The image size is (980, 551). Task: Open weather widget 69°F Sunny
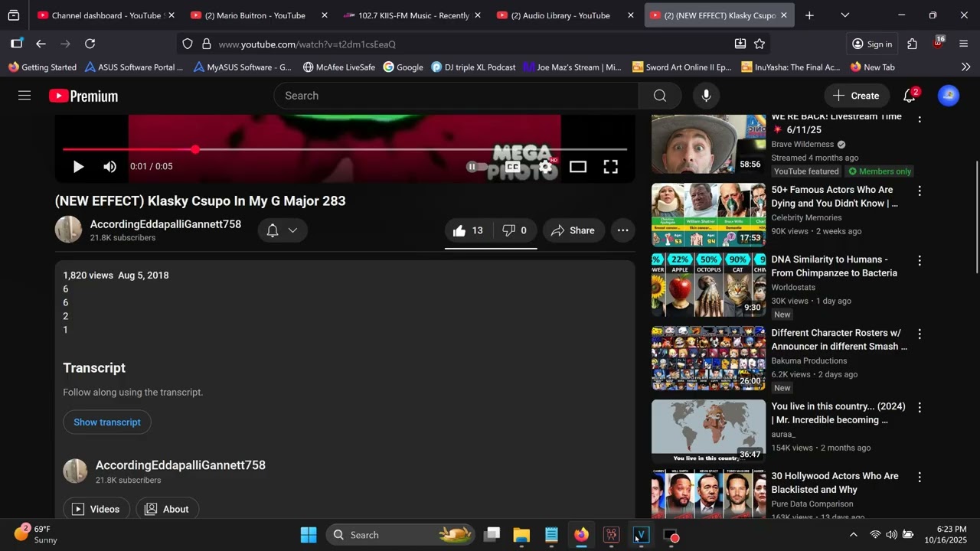pos(36,534)
